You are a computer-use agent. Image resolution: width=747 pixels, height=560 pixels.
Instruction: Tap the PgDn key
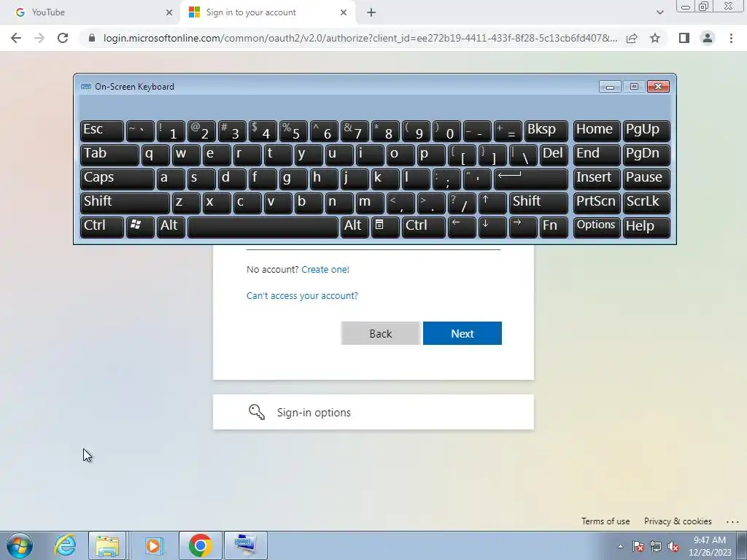[x=646, y=155]
